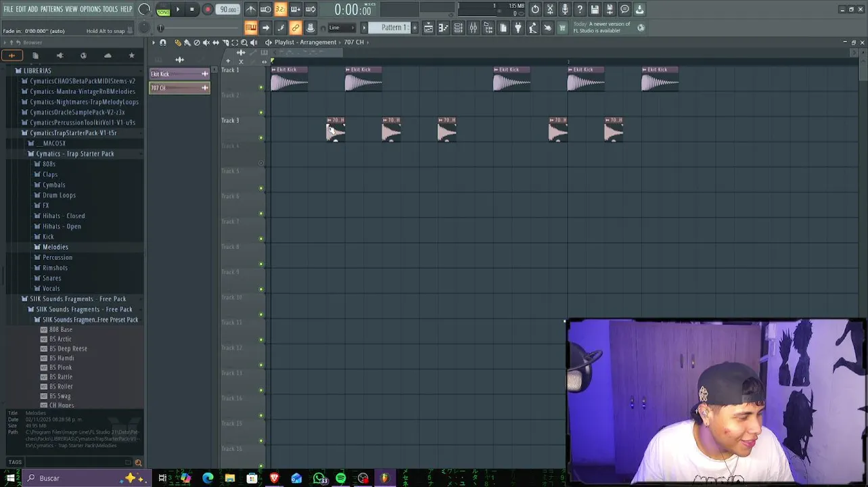Screen dimensions: 868x487
Task: Add a new pattern with plus button
Action: pyautogui.click(x=415, y=28)
